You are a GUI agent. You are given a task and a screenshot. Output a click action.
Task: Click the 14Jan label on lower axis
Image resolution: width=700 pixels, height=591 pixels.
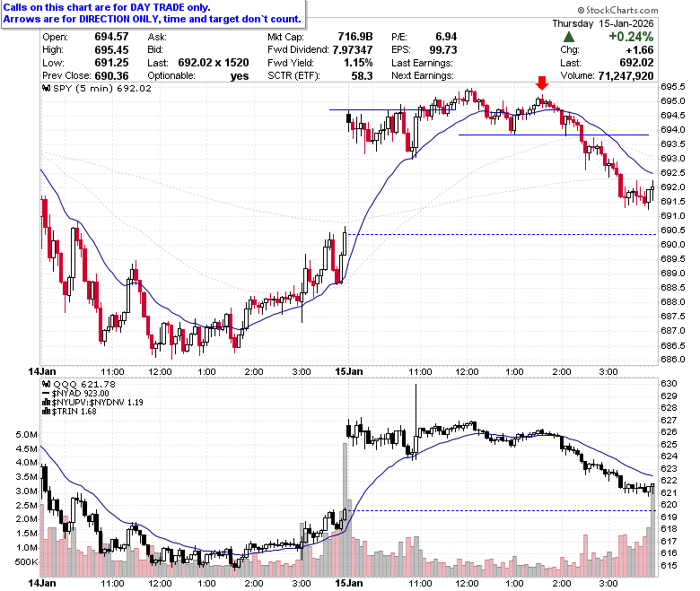pos(42,583)
